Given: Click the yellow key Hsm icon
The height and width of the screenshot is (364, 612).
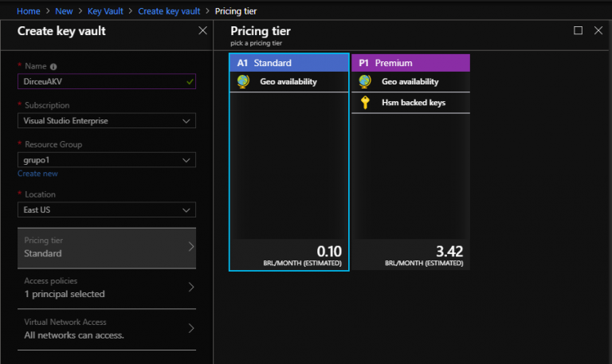Looking at the screenshot, I should (x=365, y=102).
